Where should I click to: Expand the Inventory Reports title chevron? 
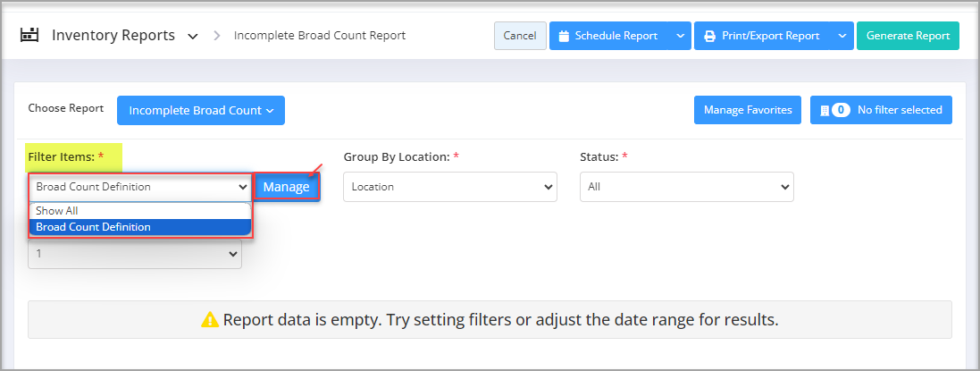point(193,37)
